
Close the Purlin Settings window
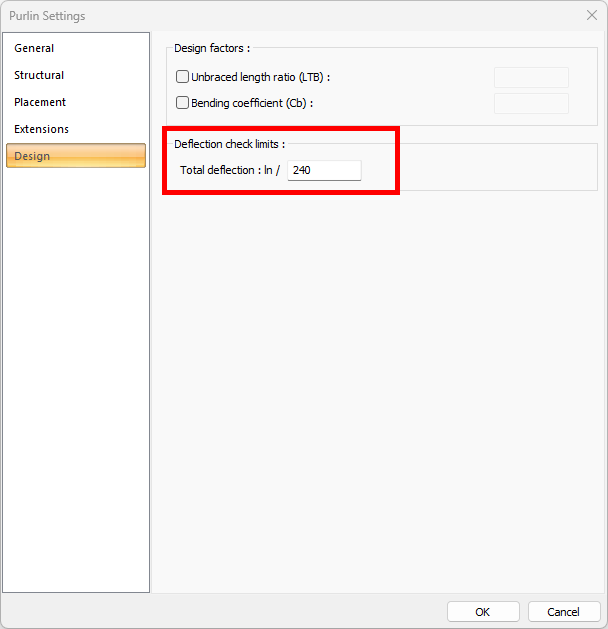click(x=592, y=15)
